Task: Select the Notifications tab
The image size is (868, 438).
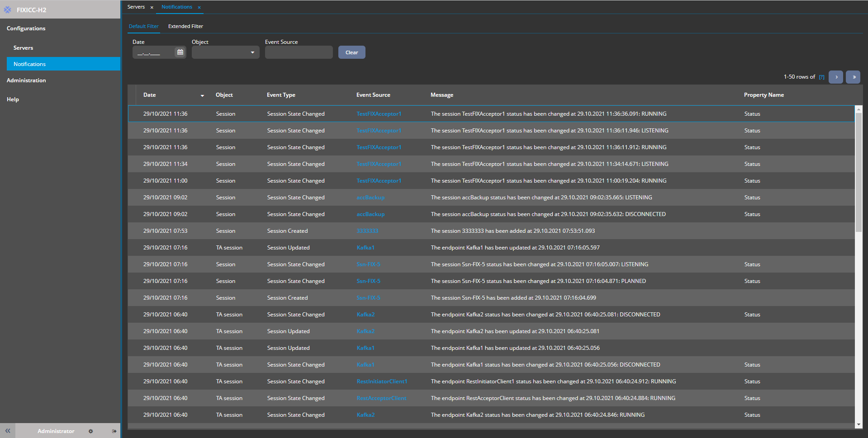Action: [x=177, y=7]
